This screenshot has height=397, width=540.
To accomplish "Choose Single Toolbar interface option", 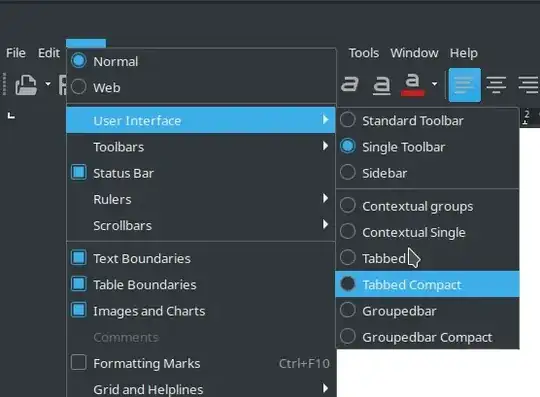I will pos(427,147).
